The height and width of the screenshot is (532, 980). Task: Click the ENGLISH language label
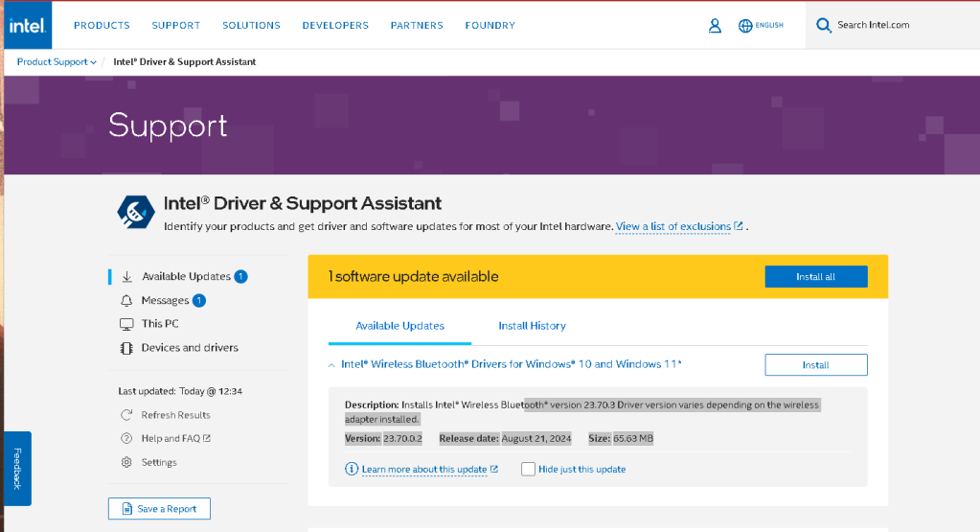click(x=768, y=26)
